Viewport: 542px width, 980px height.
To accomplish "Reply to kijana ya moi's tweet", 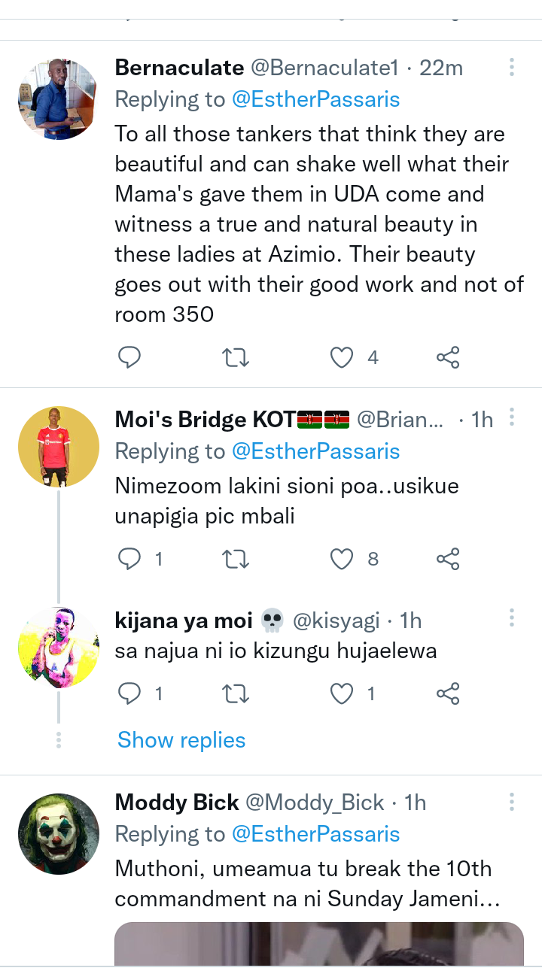I will (x=129, y=693).
